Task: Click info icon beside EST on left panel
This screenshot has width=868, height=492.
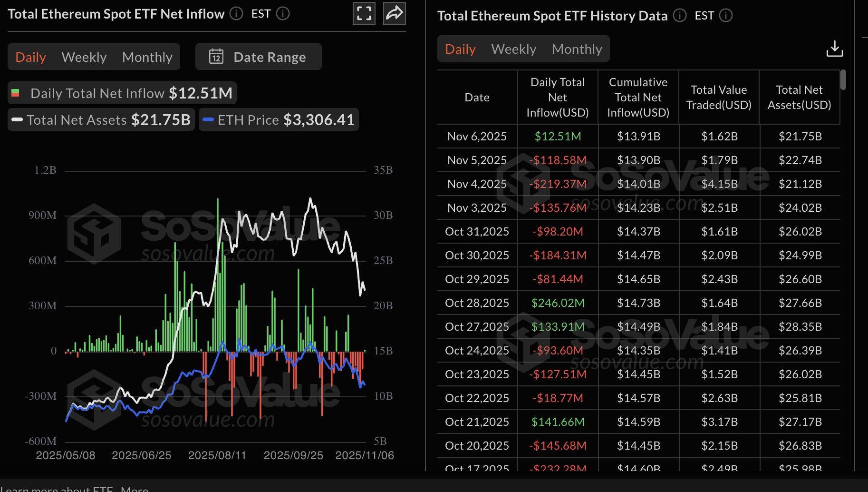Action: pyautogui.click(x=283, y=14)
